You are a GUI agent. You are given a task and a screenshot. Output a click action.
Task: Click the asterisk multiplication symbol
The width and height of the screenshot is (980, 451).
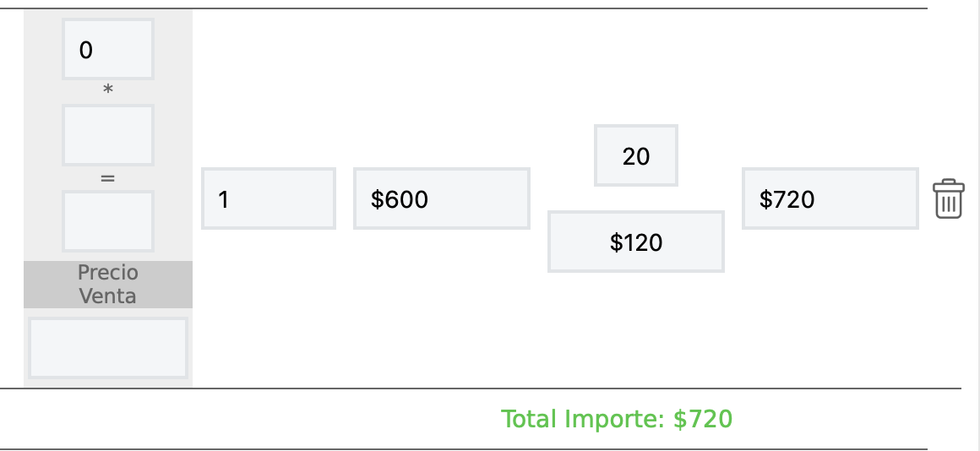click(107, 91)
